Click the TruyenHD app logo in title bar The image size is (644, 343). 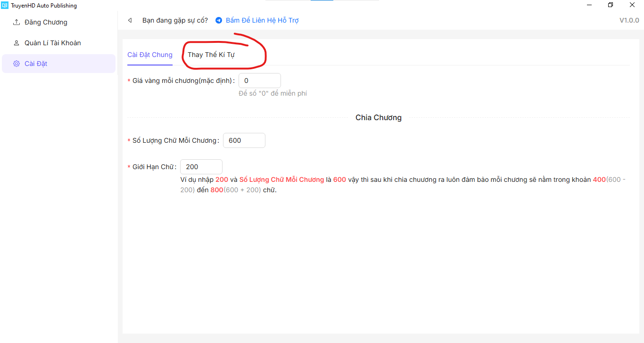click(x=5, y=6)
